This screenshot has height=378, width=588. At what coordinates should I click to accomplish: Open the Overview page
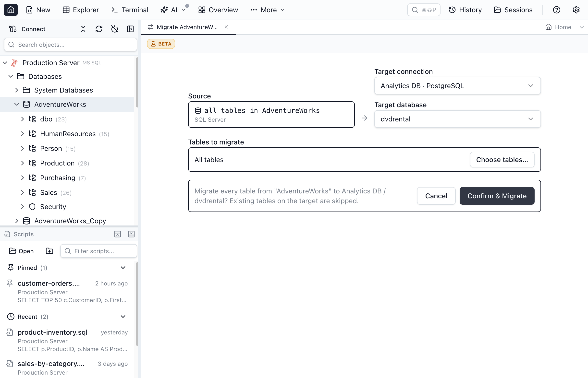218,10
